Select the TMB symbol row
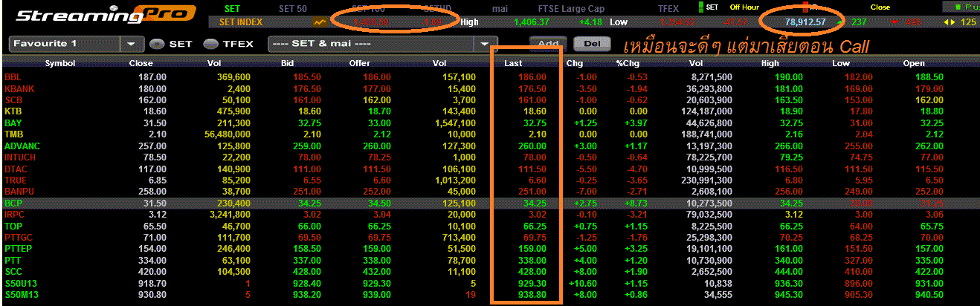This screenshot has width=980, height=306. [x=490, y=134]
